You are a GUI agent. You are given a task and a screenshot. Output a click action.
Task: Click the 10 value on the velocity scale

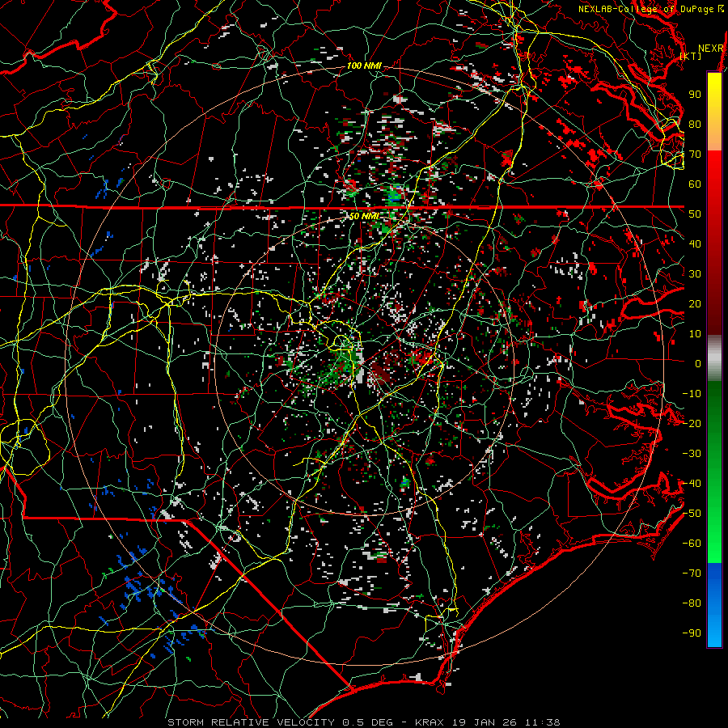[695, 334]
